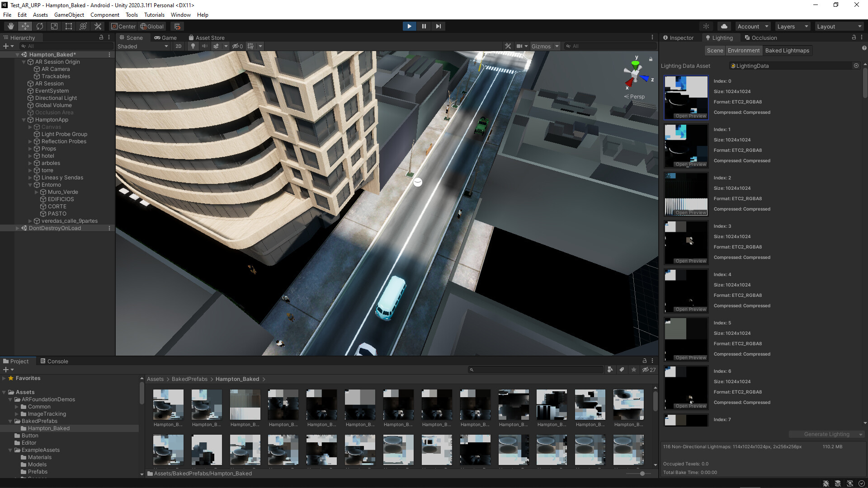The height and width of the screenshot is (488, 868).
Task: Toggle 2D view mode
Action: [x=179, y=46]
